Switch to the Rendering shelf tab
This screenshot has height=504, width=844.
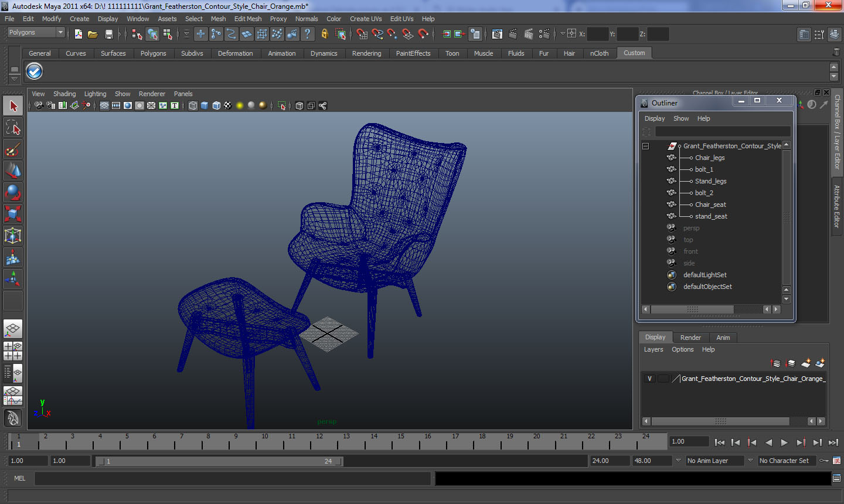pos(366,53)
